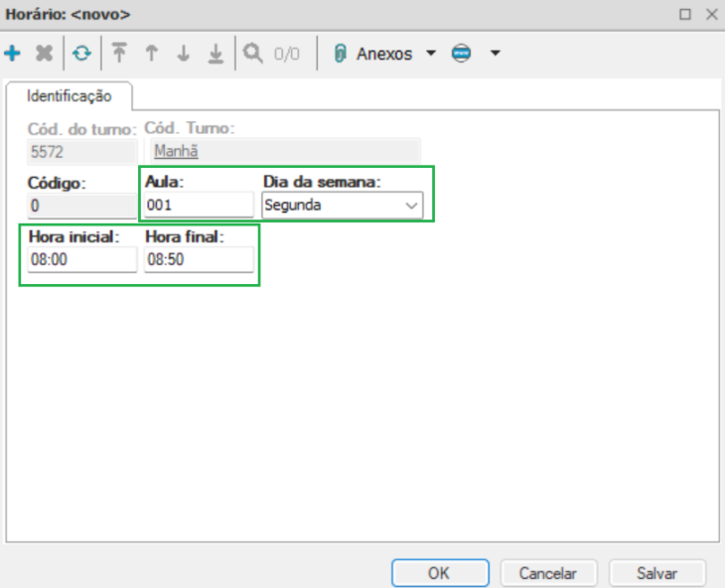
Task: Open the Manhã turno link
Action: pos(176,151)
